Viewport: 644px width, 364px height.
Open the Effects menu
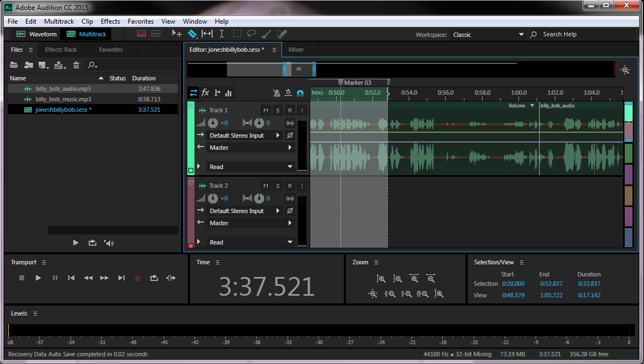[111, 21]
